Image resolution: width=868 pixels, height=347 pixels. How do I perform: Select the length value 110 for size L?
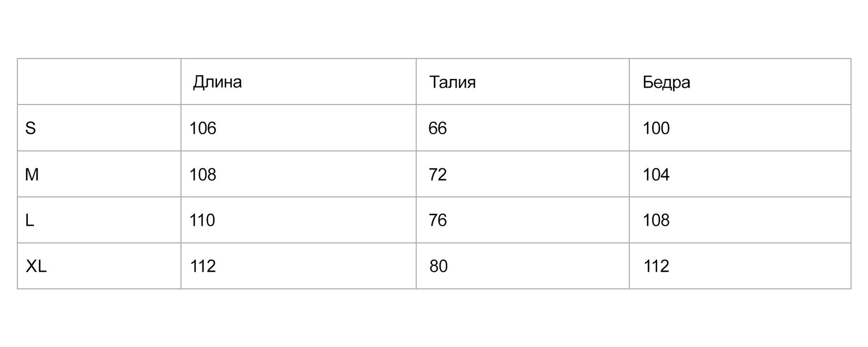202,220
